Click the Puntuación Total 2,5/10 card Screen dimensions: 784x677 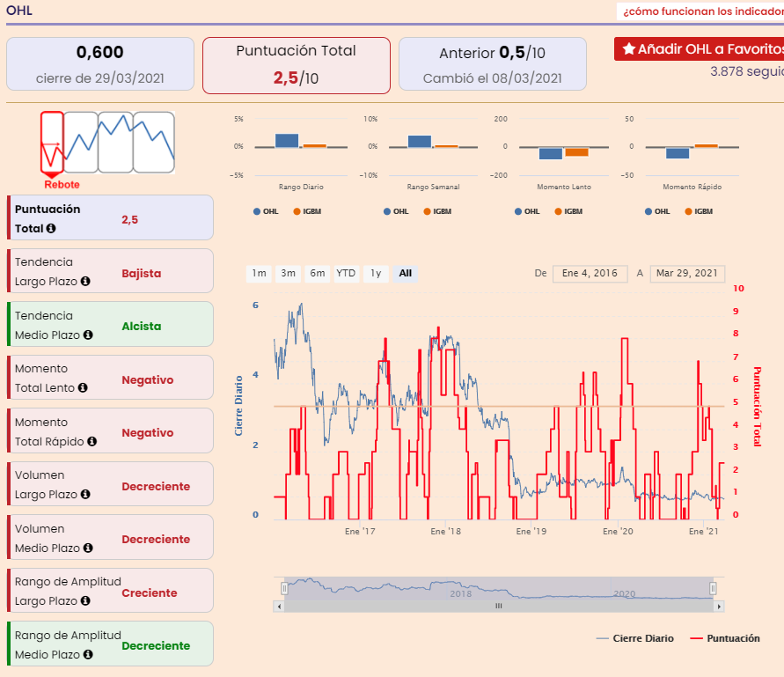[297, 65]
